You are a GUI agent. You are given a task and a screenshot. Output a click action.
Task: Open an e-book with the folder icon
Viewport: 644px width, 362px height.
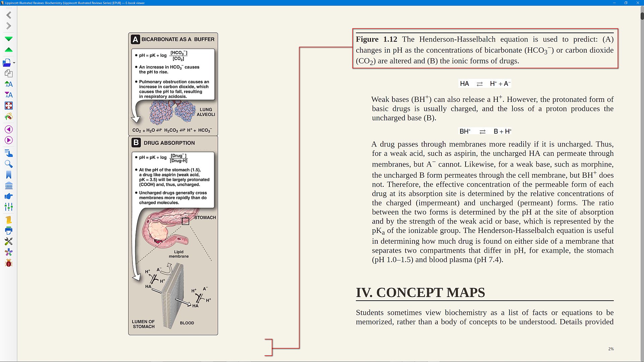(7, 63)
